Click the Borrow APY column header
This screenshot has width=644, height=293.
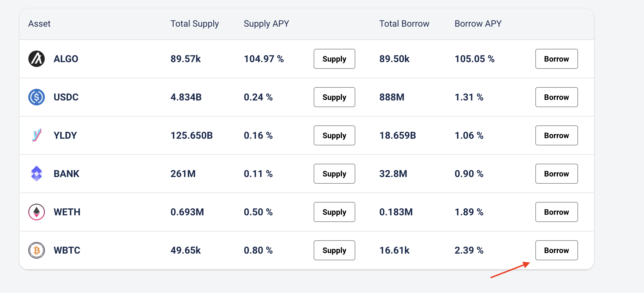[x=478, y=24]
